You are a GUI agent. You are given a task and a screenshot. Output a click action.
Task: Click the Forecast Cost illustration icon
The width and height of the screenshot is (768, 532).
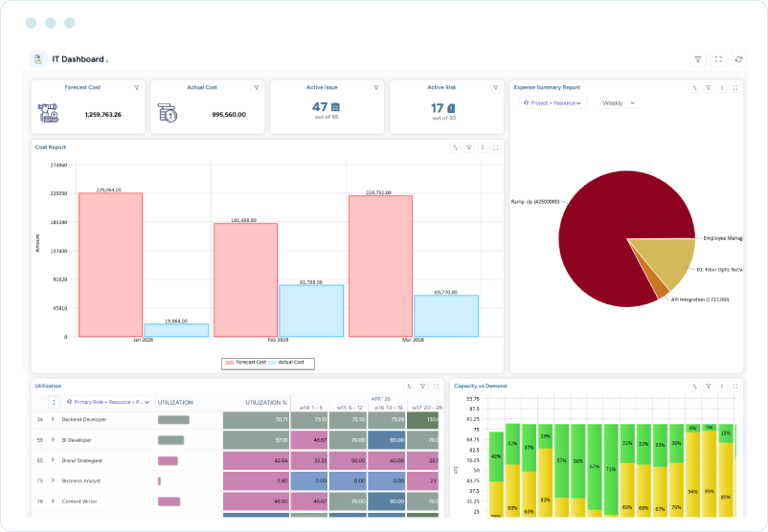tap(49, 113)
